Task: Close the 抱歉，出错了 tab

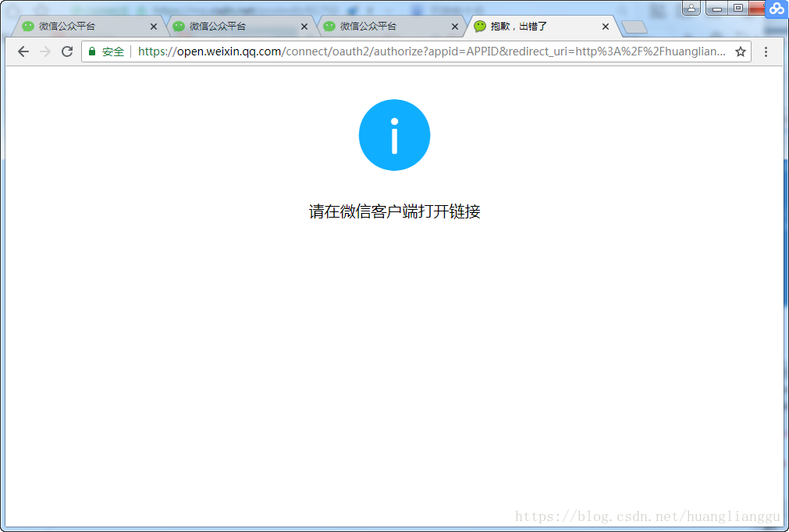Action: click(606, 27)
